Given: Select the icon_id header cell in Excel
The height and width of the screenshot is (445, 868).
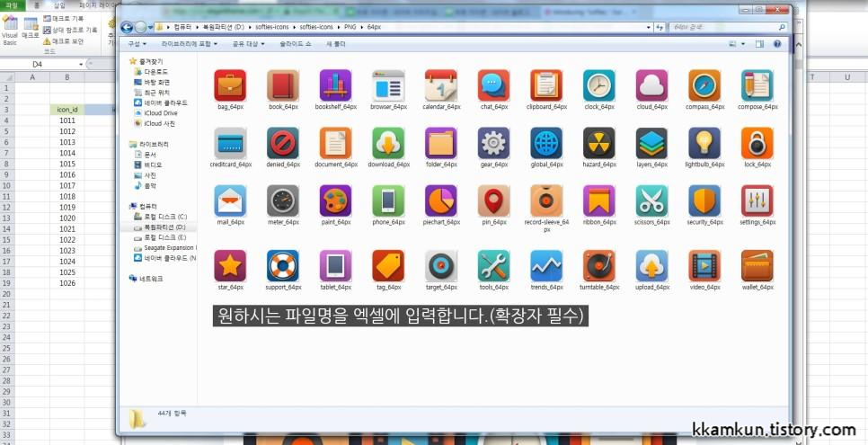Looking at the screenshot, I should [67, 110].
